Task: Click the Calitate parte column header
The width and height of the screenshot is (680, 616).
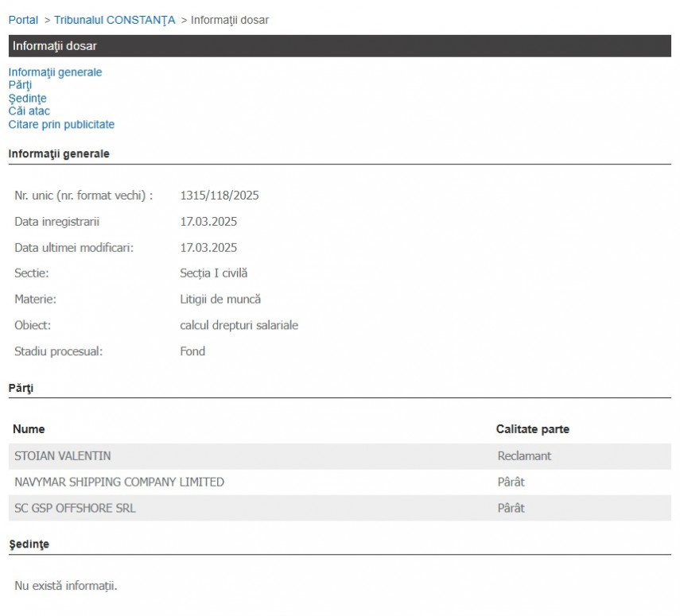Action: 532,429
